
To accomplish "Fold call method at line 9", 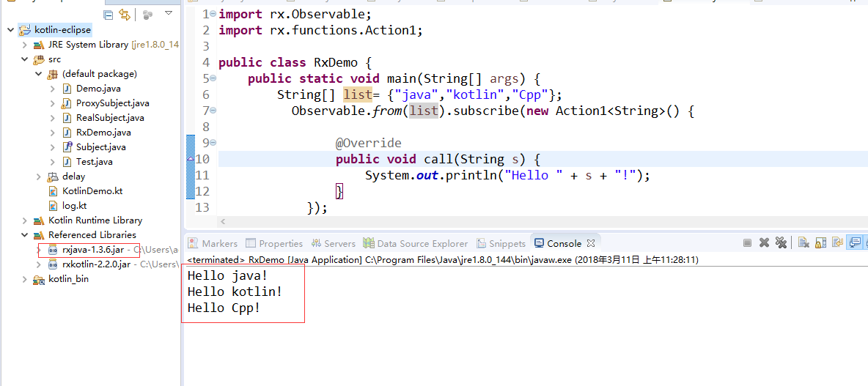I will tap(213, 143).
